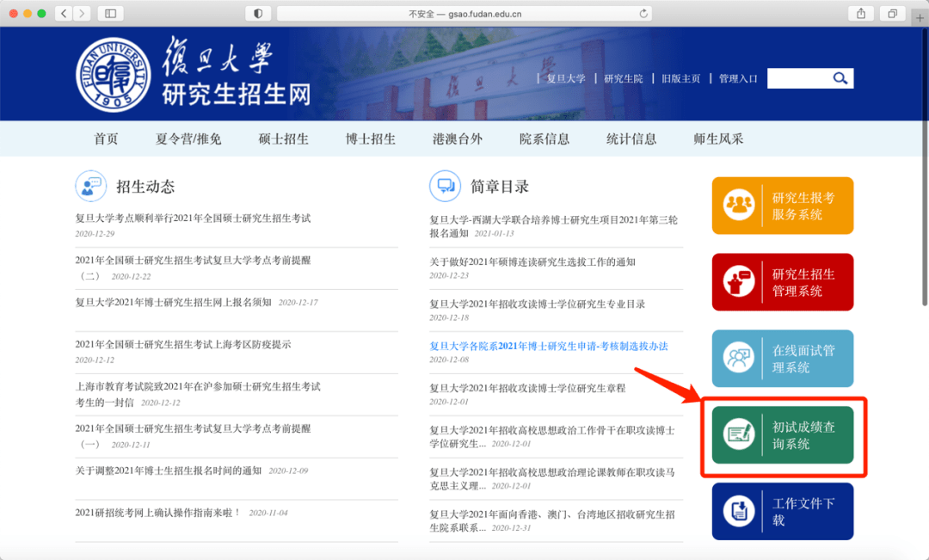Screen dimensions: 929x560
Task: Reload the page with refresh icon
Action: (643, 13)
